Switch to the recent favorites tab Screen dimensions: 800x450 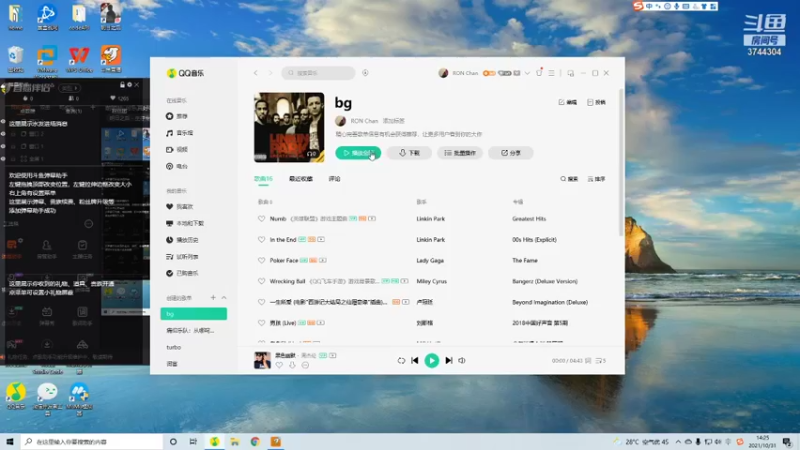click(301, 179)
